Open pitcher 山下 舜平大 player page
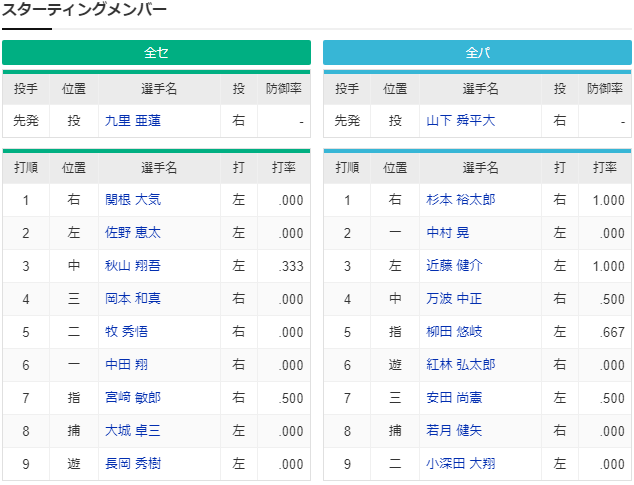Image resolution: width=634 pixels, height=485 pixels. 461,121
